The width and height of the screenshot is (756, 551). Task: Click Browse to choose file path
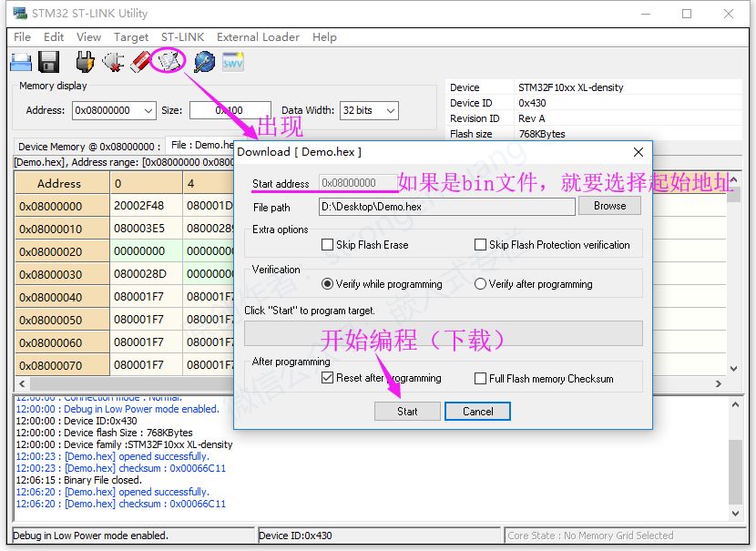pos(610,206)
